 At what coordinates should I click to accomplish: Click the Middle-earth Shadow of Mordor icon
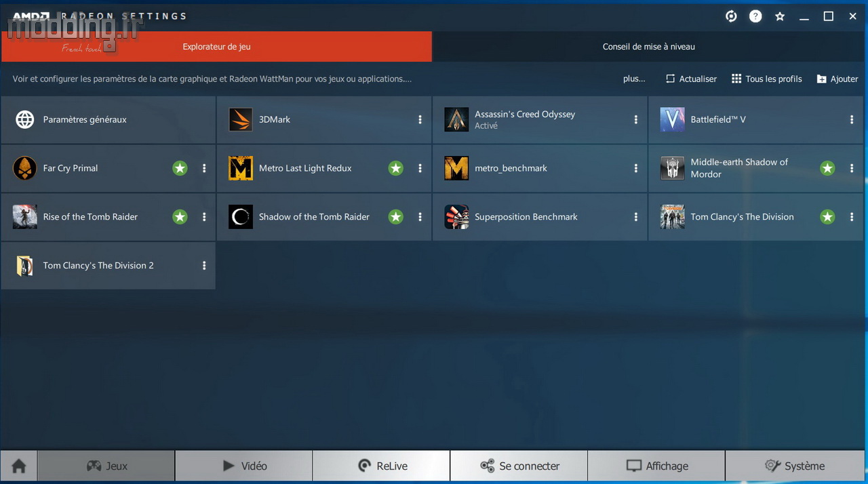pyautogui.click(x=672, y=168)
